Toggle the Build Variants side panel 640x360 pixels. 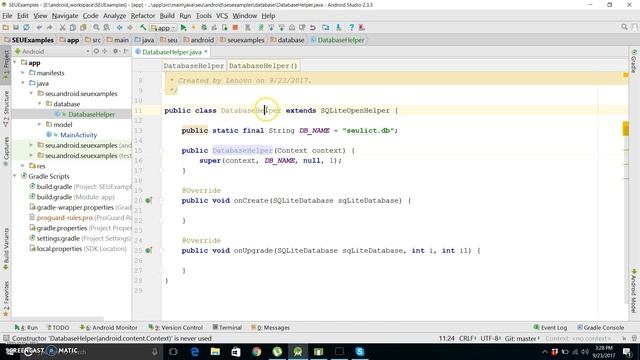pos(6,248)
